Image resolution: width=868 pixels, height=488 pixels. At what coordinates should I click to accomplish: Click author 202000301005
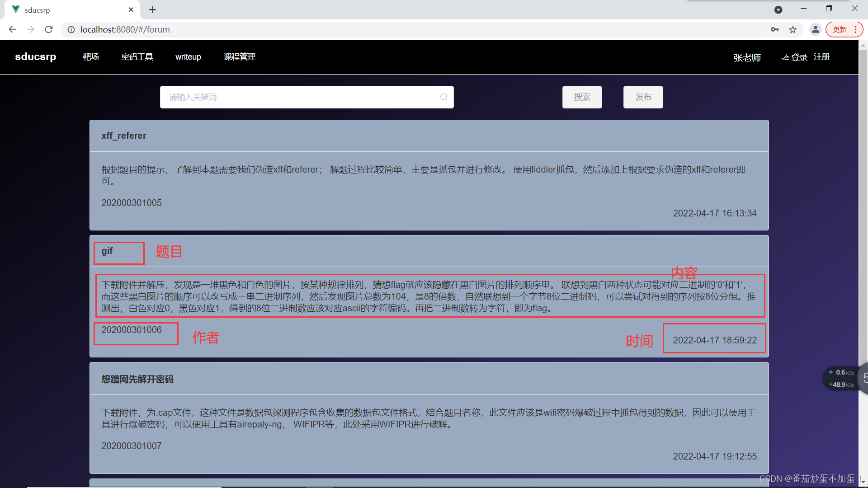tap(132, 203)
